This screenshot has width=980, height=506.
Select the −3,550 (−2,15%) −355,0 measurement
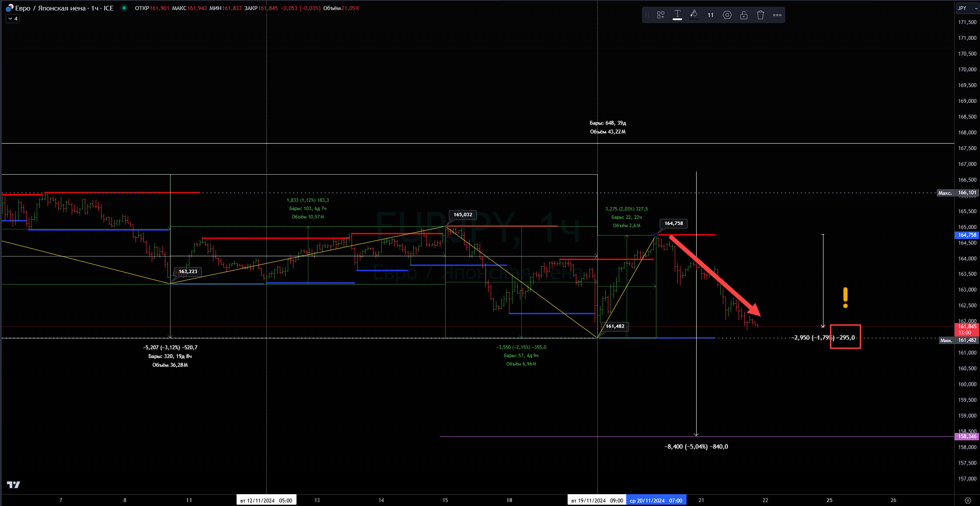click(x=521, y=348)
